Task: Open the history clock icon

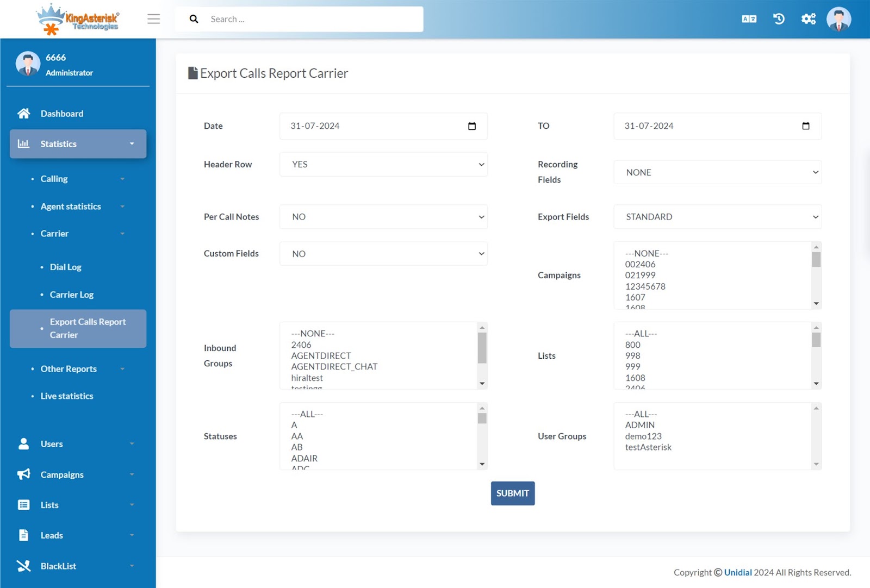Action: (x=779, y=19)
